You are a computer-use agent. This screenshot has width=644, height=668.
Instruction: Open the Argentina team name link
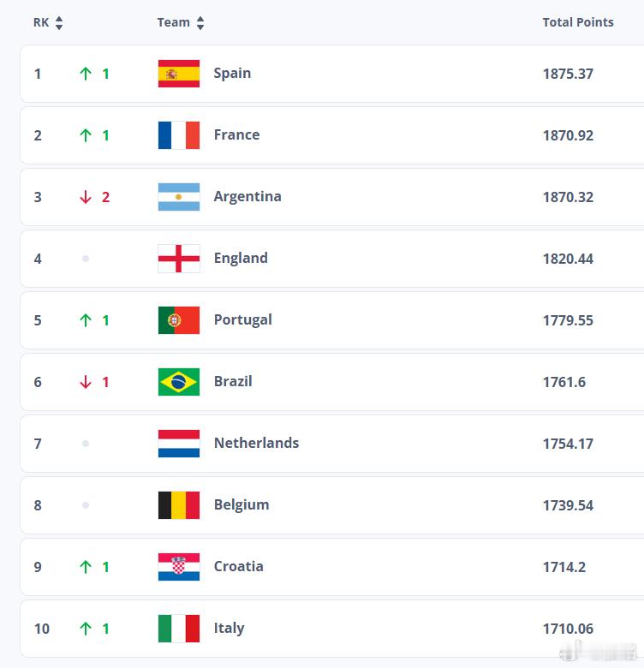(x=247, y=196)
